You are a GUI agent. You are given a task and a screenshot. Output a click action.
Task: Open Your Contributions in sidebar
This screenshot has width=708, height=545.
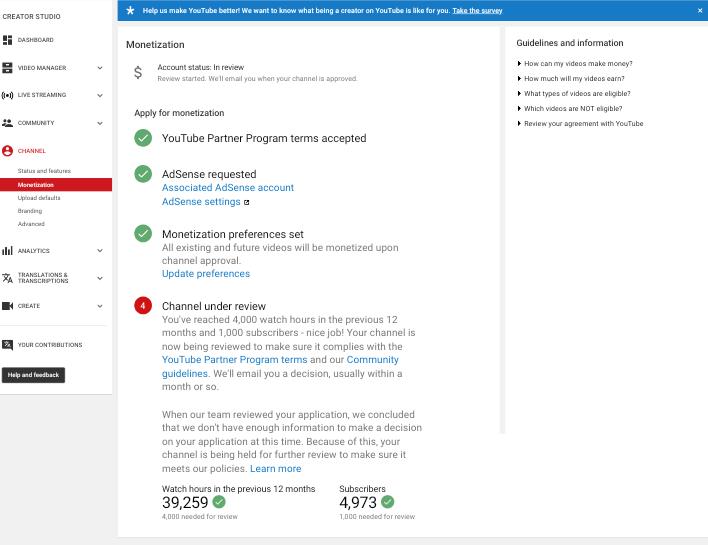pyautogui.click(x=50, y=345)
